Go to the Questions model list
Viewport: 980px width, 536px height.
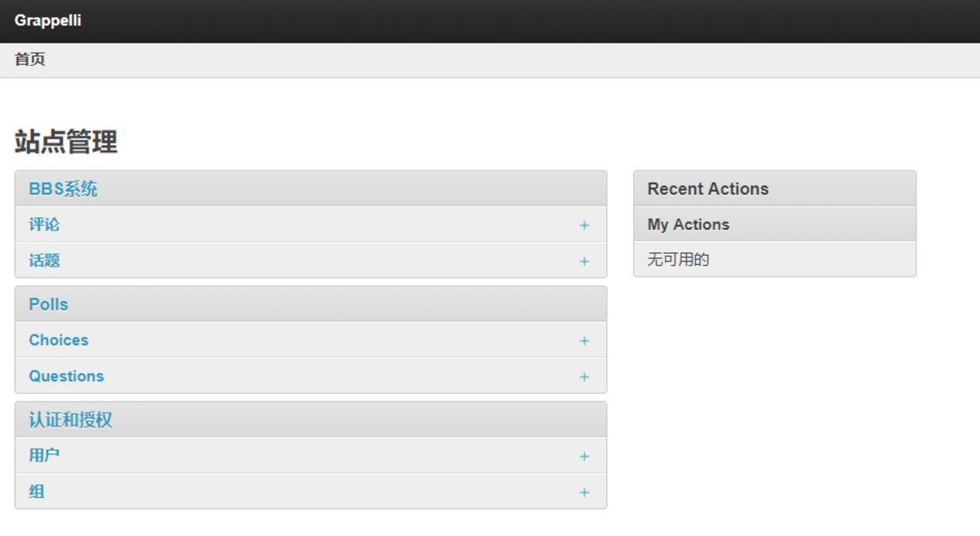pyautogui.click(x=67, y=377)
